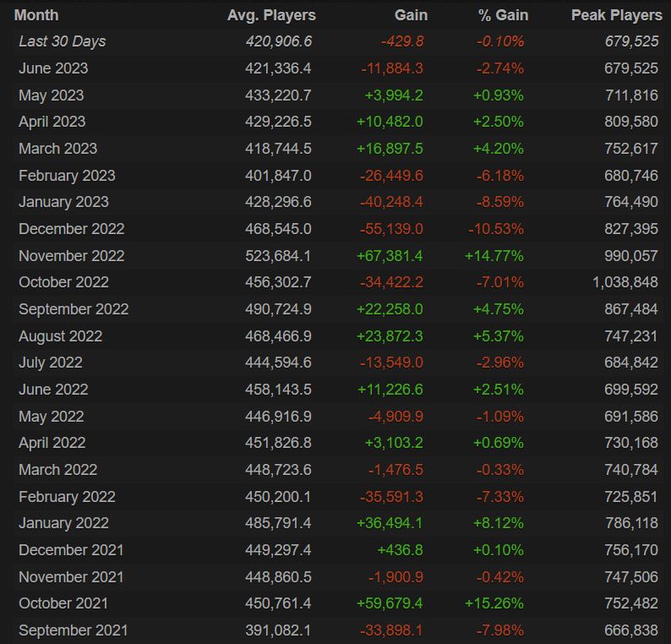Screen dimensions: 671x644
Task: Click the gain value +436.8
Action: [x=400, y=550]
